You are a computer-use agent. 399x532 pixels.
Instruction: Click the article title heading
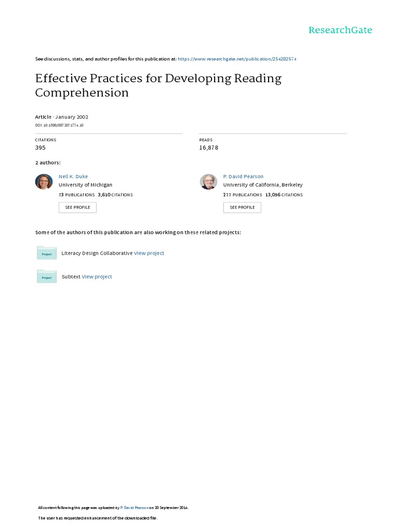pos(158,86)
